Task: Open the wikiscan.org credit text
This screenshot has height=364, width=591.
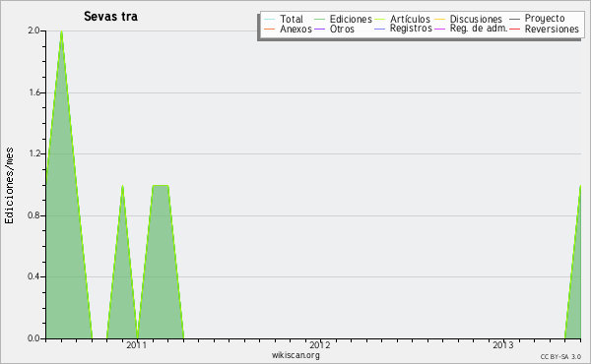Action: coord(295,355)
